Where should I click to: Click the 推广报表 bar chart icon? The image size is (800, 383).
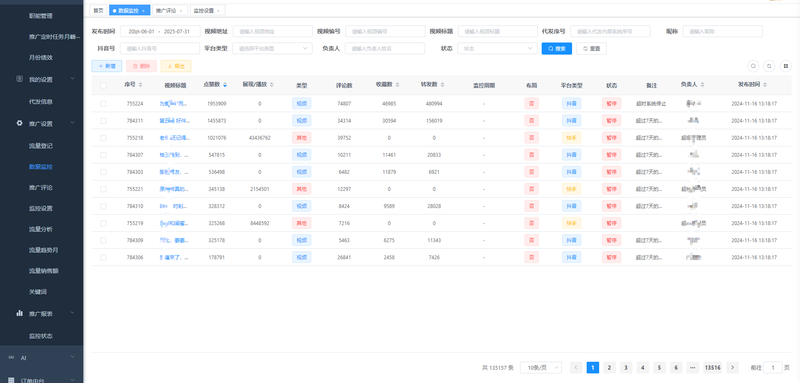click(x=19, y=313)
